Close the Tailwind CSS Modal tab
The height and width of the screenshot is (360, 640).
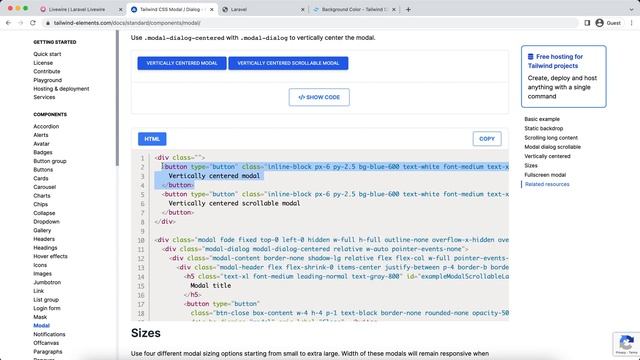(x=211, y=9)
